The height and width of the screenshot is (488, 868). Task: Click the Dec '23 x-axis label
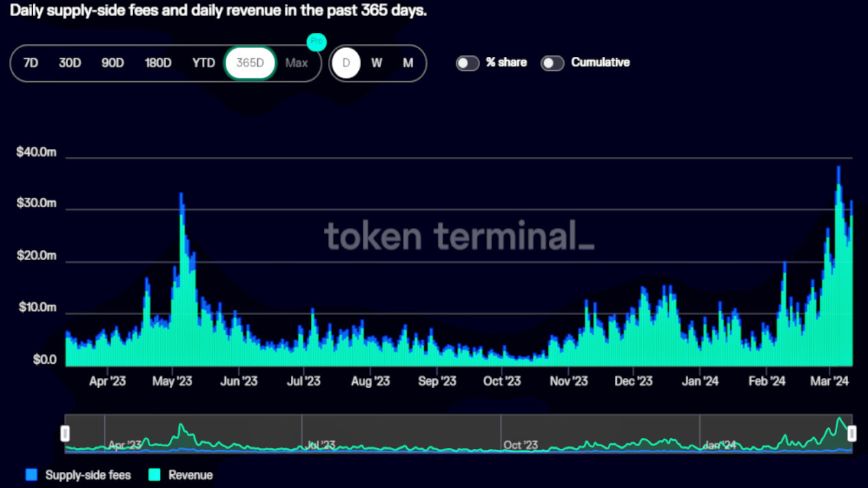click(633, 381)
